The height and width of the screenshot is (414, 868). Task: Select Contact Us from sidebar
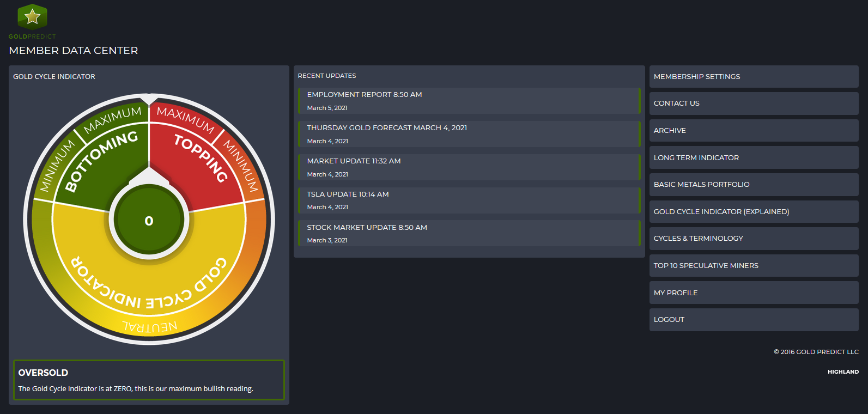[x=676, y=103]
